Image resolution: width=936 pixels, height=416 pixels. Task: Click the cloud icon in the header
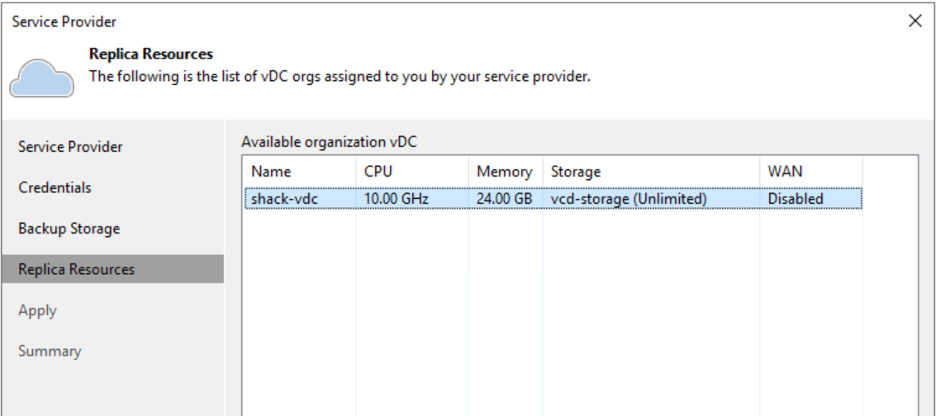tap(42, 78)
